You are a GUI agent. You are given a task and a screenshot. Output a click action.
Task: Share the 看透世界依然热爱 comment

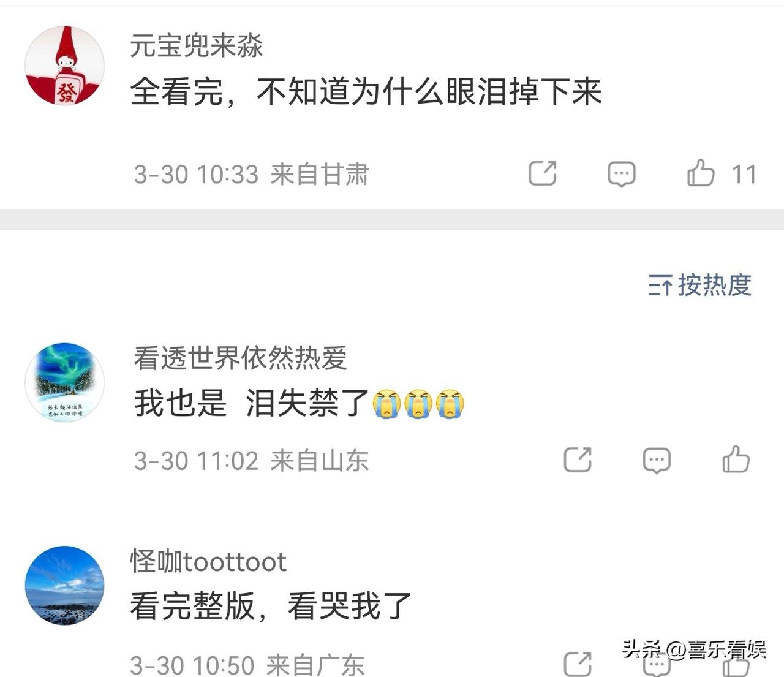[x=578, y=460]
